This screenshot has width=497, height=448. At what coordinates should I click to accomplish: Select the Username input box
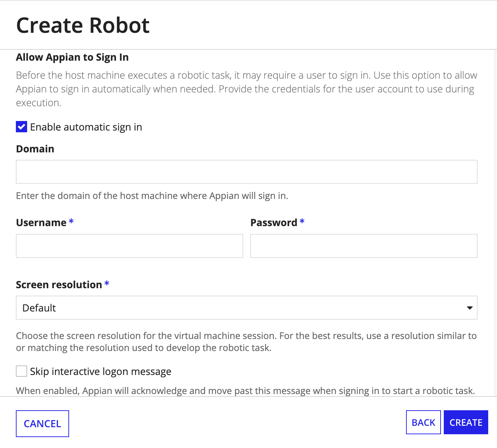129,246
